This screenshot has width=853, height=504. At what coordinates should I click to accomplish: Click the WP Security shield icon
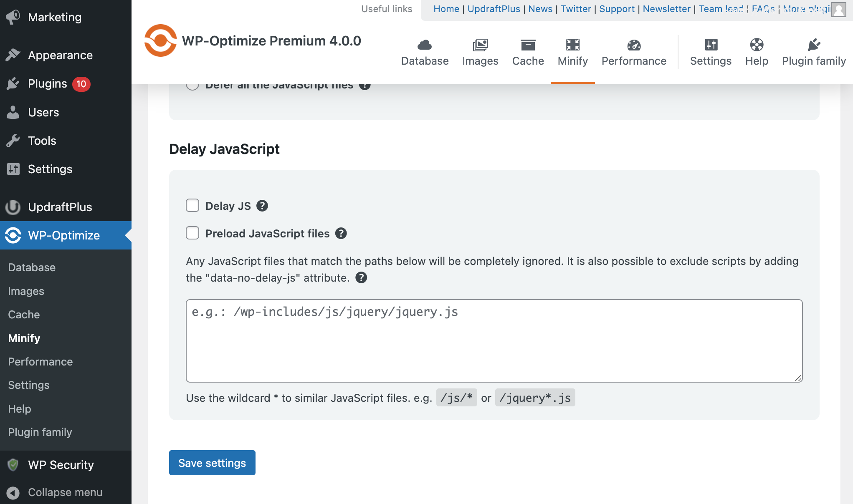click(x=13, y=465)
